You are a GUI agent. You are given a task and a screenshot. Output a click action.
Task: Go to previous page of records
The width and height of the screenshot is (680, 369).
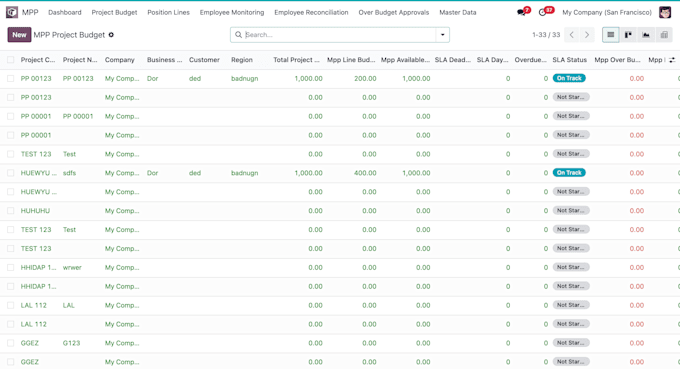pos(572,35)
